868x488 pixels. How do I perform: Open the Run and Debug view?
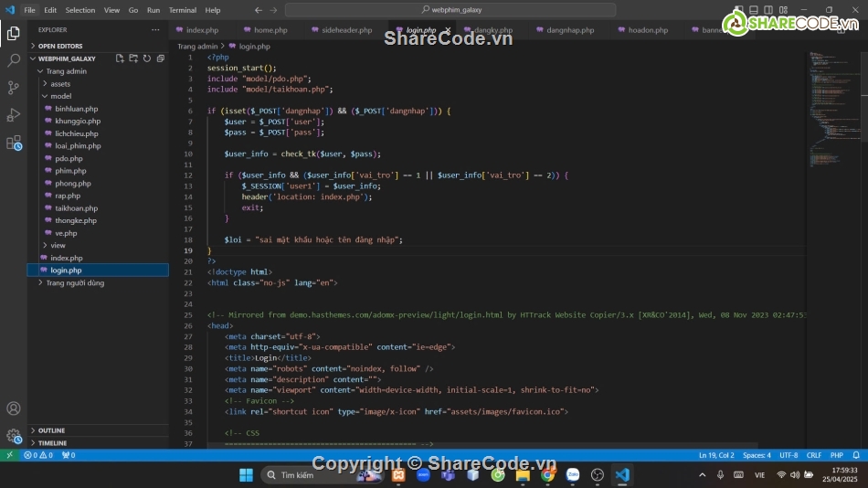tap(14, 114)
